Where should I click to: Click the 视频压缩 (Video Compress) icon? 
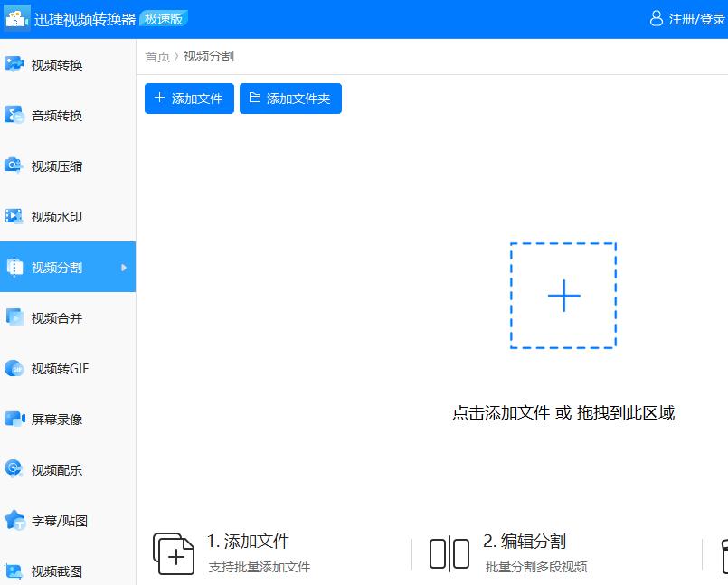click(14, 165)
